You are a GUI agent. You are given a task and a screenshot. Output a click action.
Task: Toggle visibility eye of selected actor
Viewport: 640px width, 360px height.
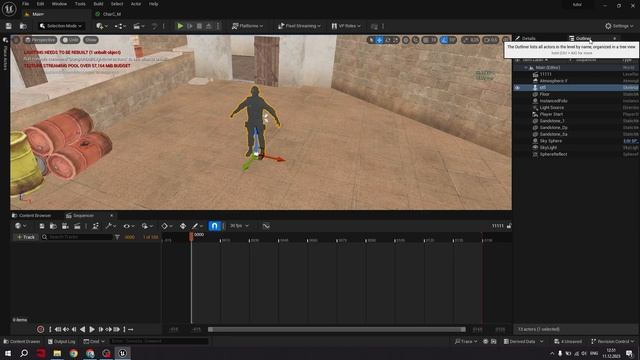[517, 88]
